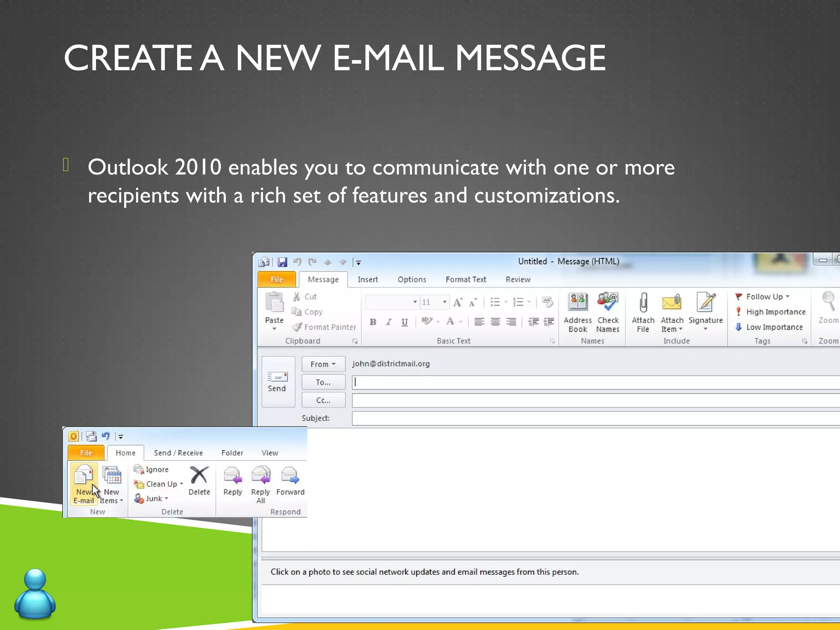Image resolution: width=840 pixels, height=630 pixels.
Task: Open the From account dropdown
Action: click(323, 364)
